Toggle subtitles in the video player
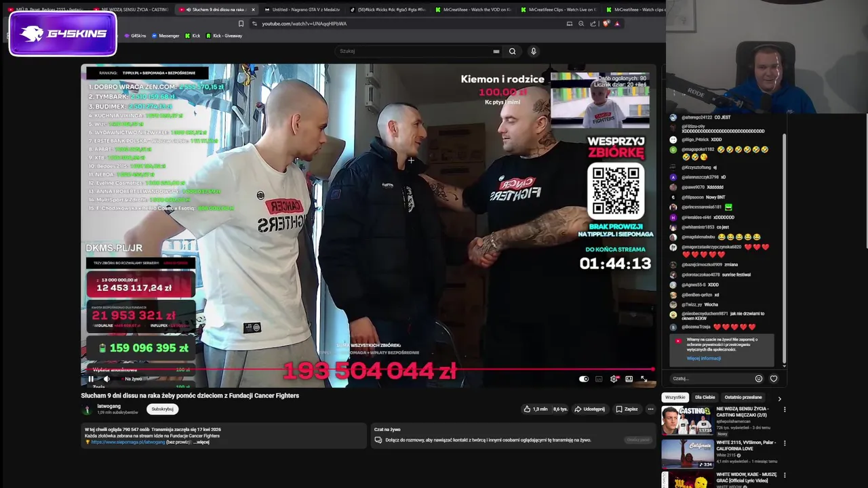Screen dimensions: 868x488 click(x=599, y=379)
